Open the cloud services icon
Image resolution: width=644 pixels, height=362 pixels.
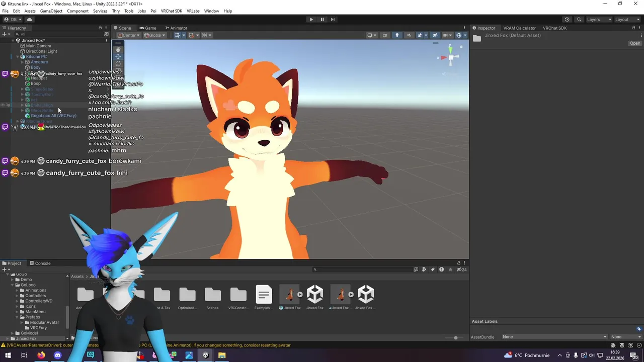29,20
